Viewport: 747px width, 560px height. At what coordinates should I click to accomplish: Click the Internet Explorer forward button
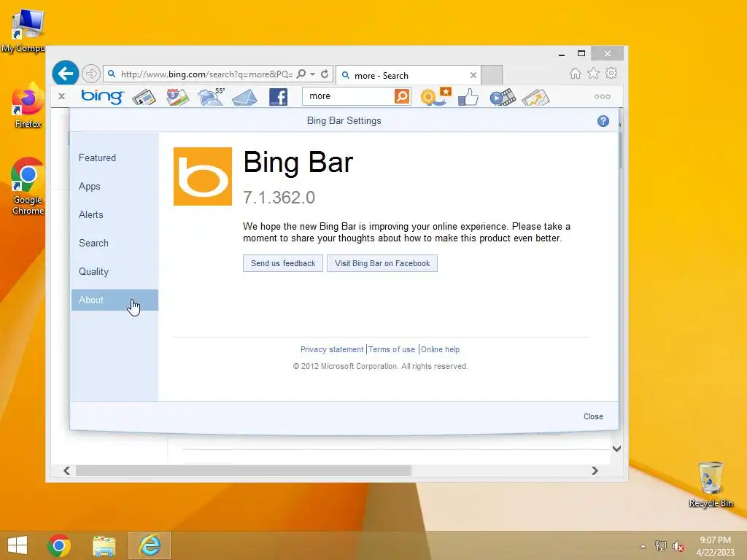point(90,74)
